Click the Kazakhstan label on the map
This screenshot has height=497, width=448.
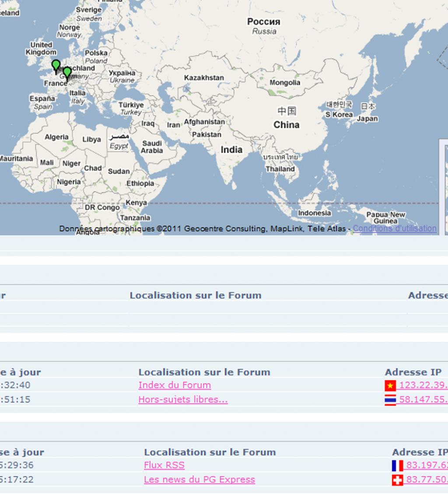(204, 78)
